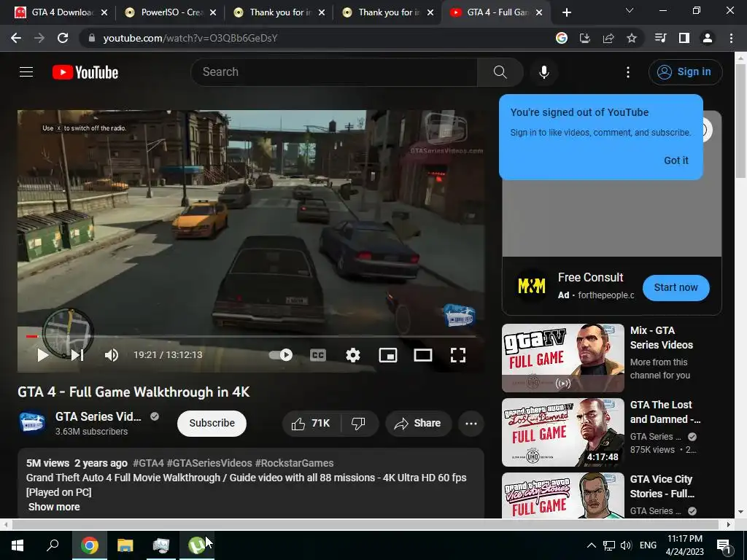Dislike the video with thumbs down
Screen dimensions: 747x560
[359, 423]
